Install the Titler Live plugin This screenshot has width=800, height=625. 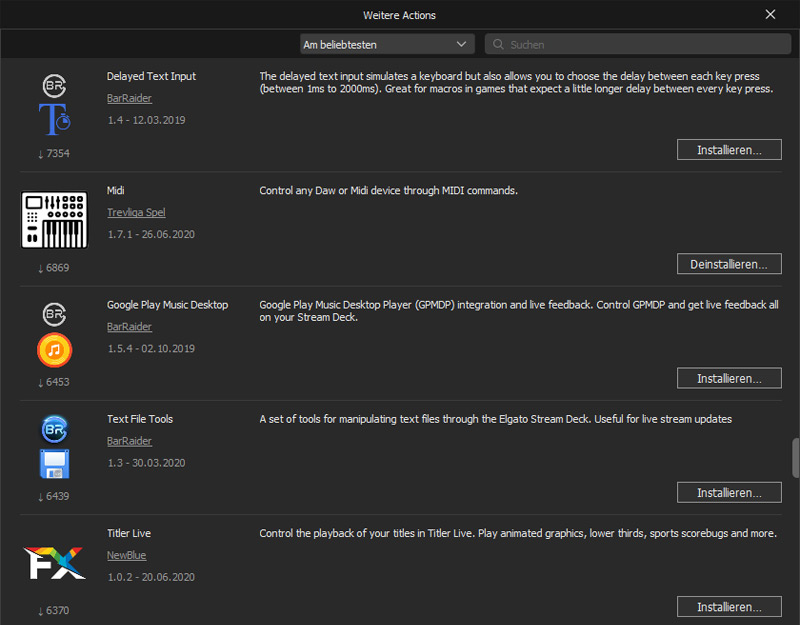pos(729,606)
